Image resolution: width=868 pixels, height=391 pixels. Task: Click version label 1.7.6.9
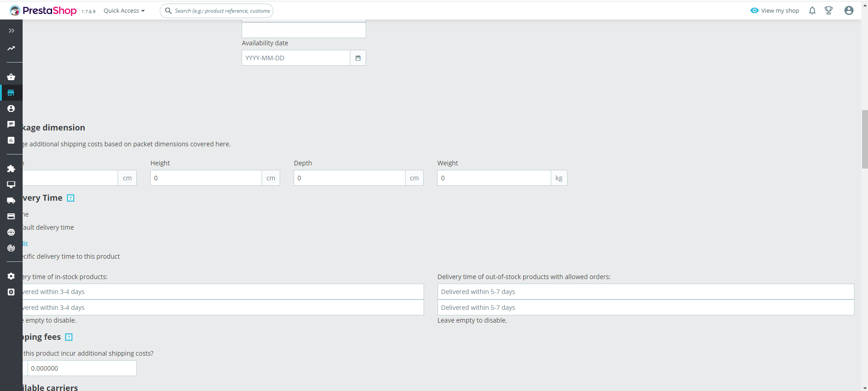(x=88, y=12)
